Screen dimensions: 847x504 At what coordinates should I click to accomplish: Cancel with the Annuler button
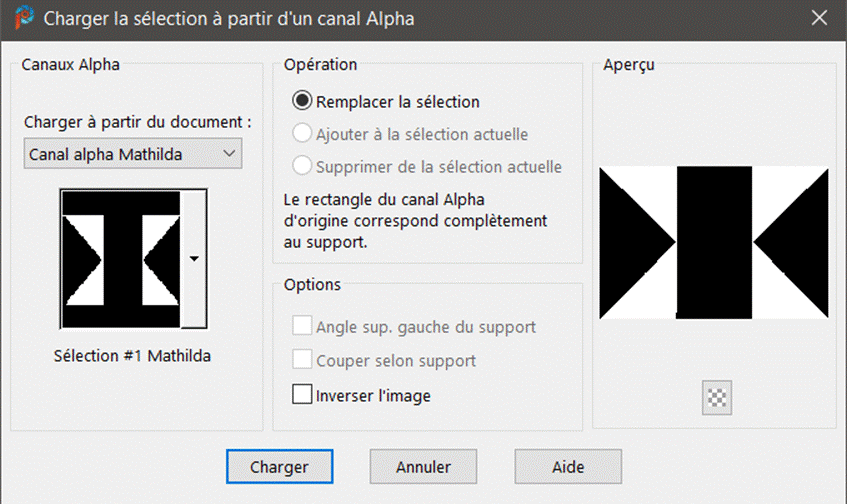(x=423, y=466)
